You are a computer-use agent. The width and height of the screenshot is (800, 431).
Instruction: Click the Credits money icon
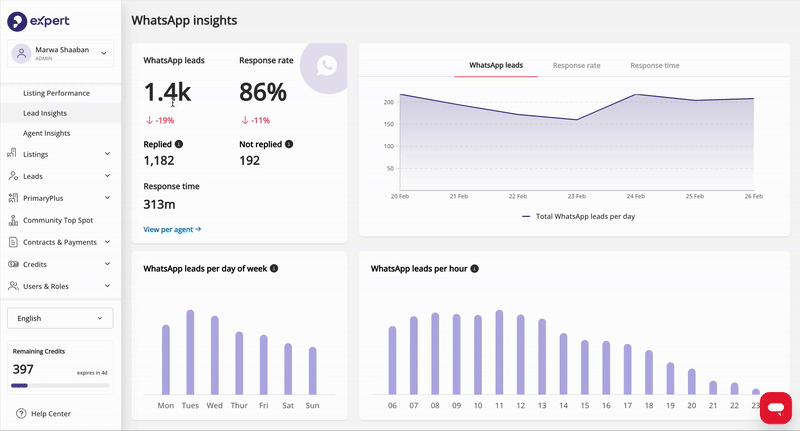coord(13,264)
